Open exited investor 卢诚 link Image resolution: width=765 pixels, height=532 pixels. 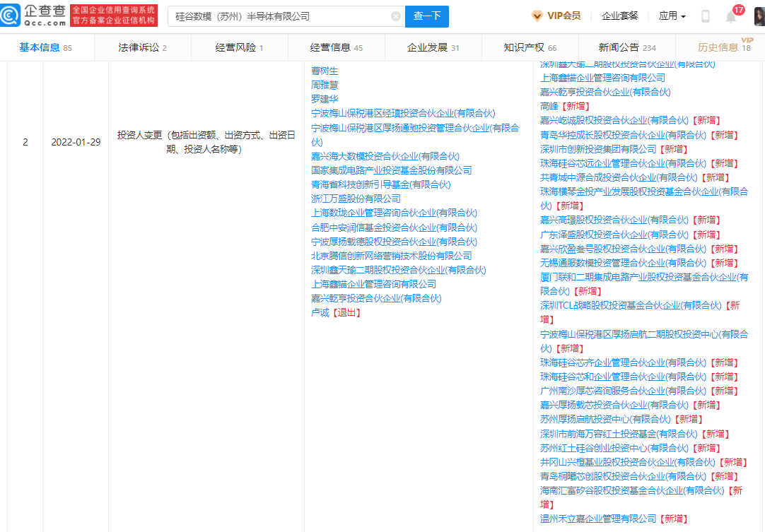[320, 312]
